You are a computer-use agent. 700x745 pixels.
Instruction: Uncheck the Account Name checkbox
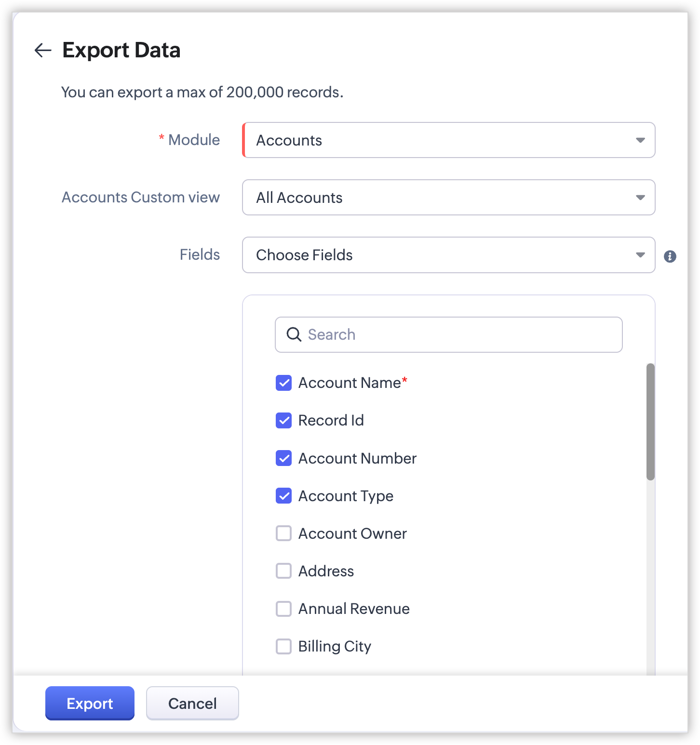point(283,383)
